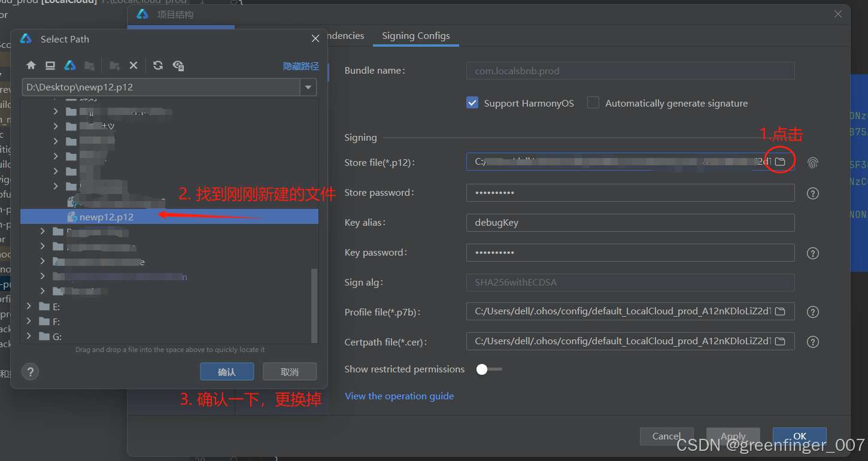Viewport: 868px width, 461px height.
Task: Refresh the file tree in Select Path
Action: pos(158,66)
